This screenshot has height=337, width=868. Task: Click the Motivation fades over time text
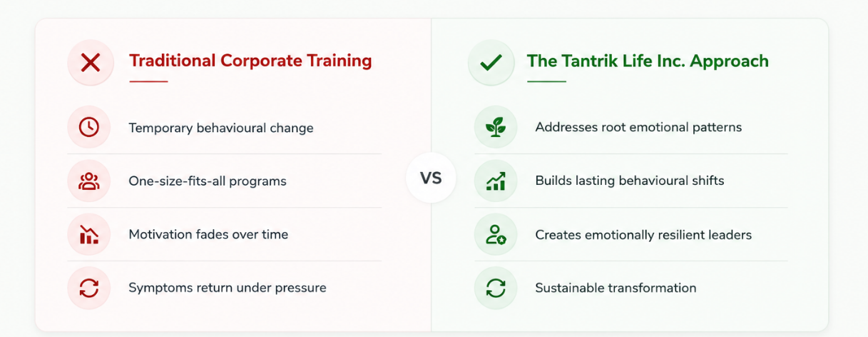tap(208, 234)
